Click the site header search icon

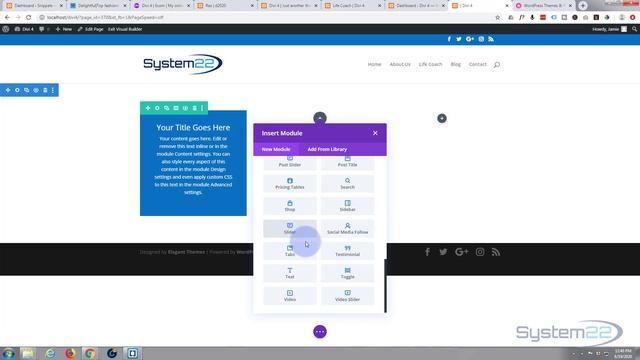497,64
